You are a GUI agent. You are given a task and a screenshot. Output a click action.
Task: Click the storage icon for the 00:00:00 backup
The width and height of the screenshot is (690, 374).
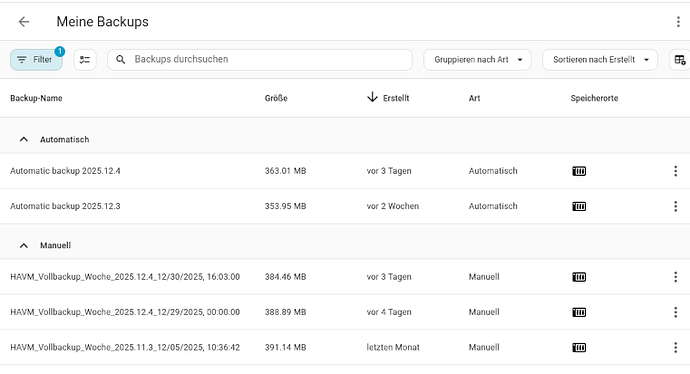point(579,312)
